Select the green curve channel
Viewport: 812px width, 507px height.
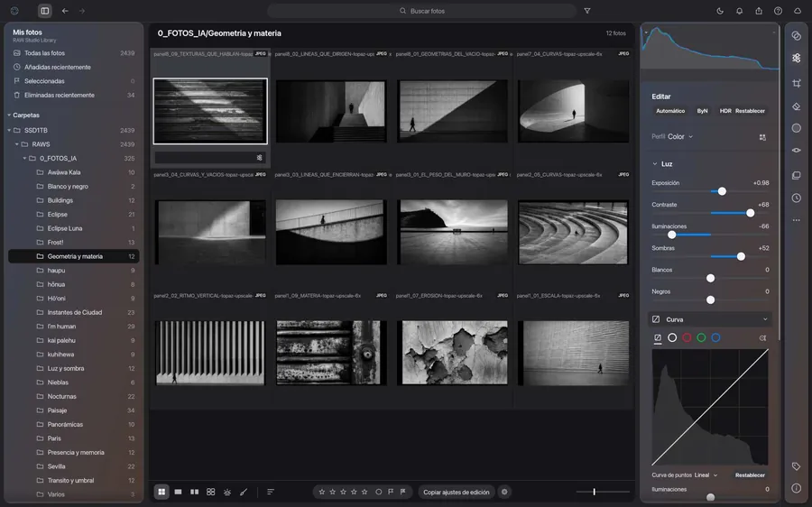tap(701, 337)
